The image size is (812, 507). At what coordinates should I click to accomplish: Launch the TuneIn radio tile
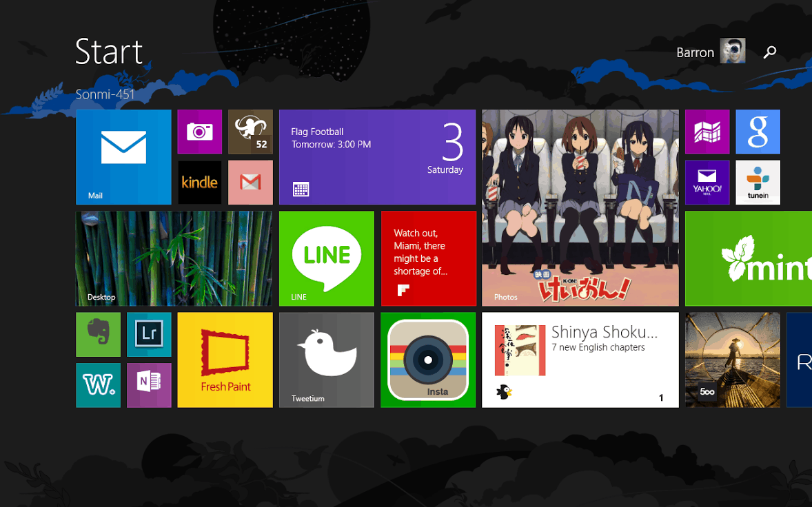coord(758,182)
